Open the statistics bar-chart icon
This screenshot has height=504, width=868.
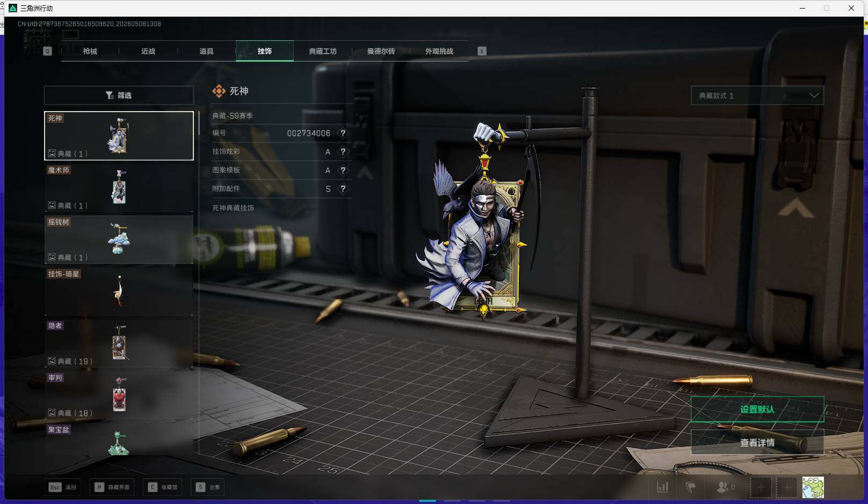663,487
